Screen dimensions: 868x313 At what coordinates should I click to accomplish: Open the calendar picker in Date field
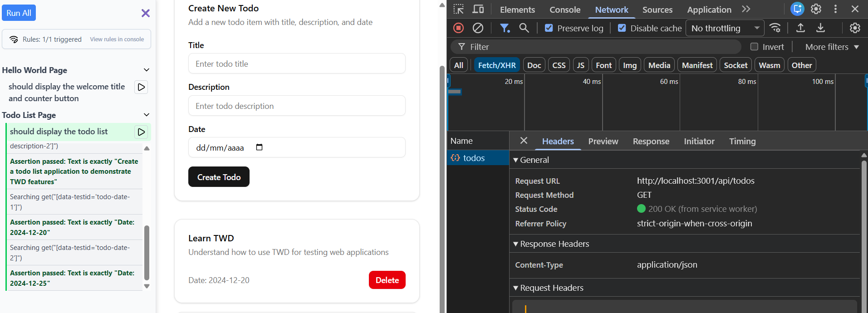(x=259, y=147)
